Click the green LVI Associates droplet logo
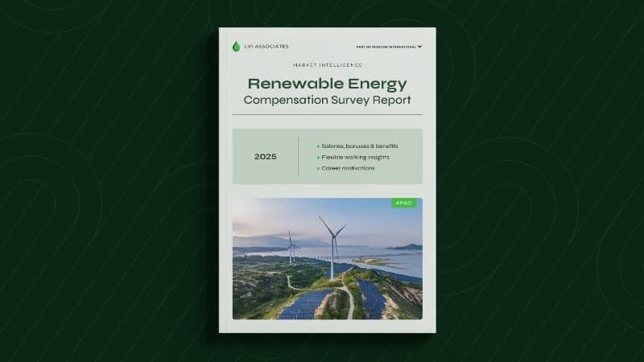Screen dimensions: 644x362 [236, 47]
